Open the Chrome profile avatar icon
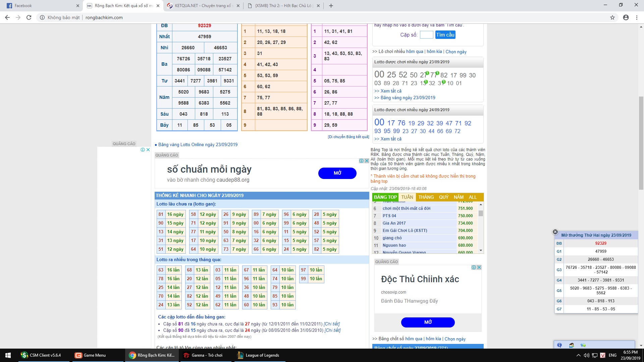The image size is (644, 362). pyautogui.click(x=626, y=17)
